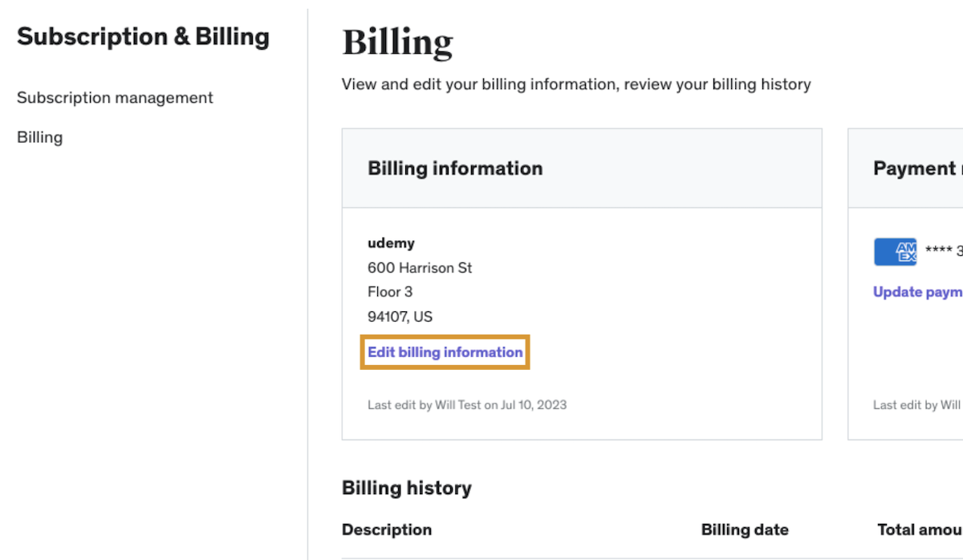Open Subscription management in the sidebar
The width and height of the screenshot is (963, 560).
coord(115,98)
